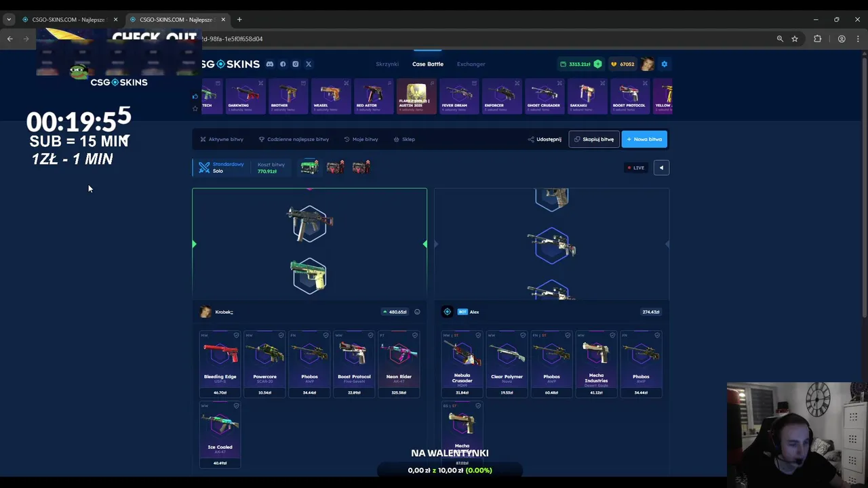Open the FEVER DREAM live drop card
The height and width of the screenshot is (488, 868).
(x=458, y=96)
